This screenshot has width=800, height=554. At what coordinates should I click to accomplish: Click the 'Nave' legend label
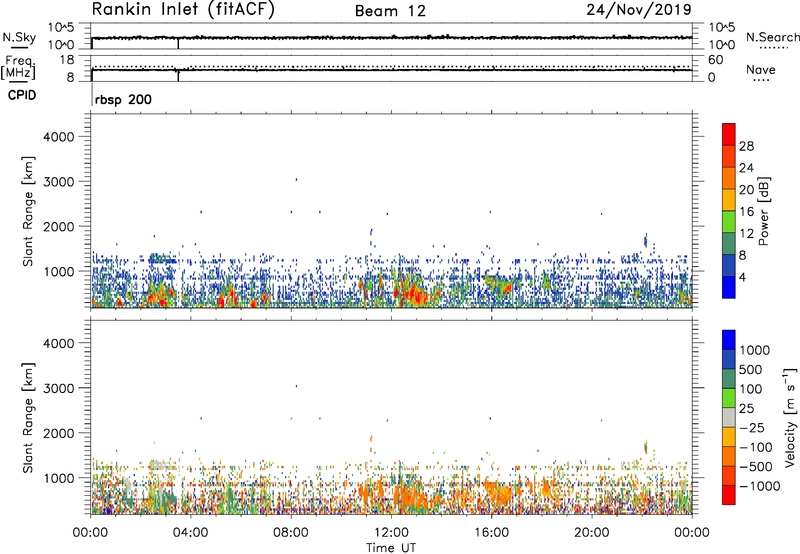tap(761, 70)
